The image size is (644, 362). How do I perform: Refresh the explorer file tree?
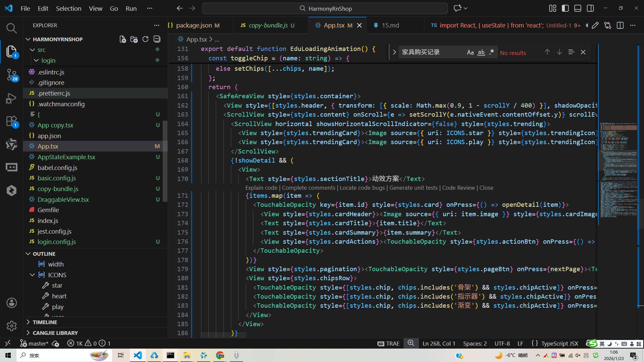click(x=145, y=39)
